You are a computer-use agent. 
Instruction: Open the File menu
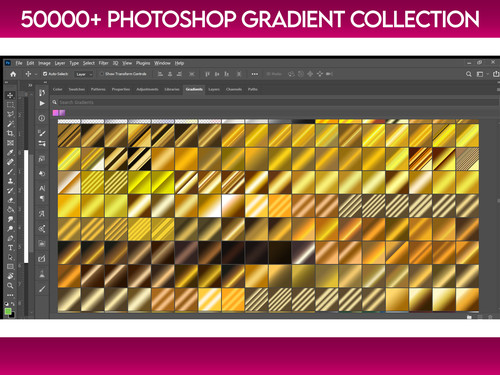point(19,63)
